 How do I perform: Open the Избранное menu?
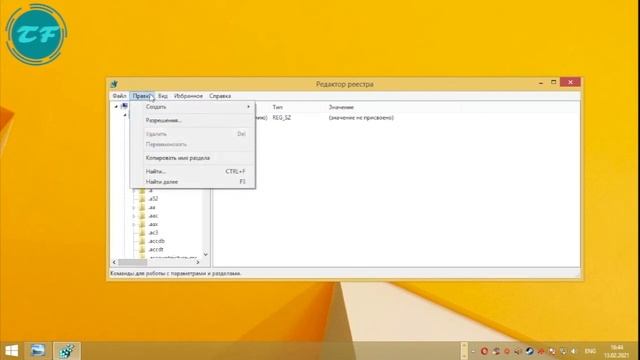[188, 96]
